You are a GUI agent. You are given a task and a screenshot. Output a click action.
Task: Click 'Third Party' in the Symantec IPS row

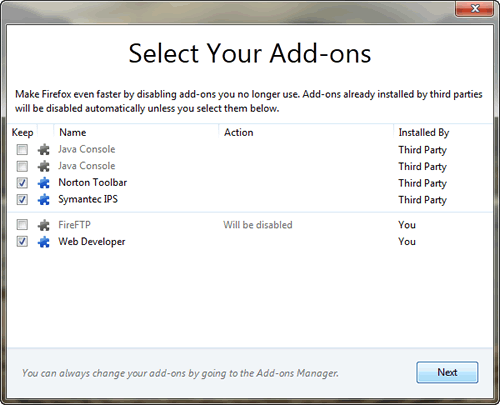(x=422, y=200)
